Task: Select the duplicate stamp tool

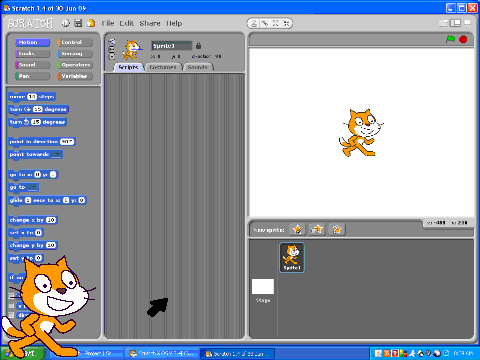Action: [x=254, y=23]
